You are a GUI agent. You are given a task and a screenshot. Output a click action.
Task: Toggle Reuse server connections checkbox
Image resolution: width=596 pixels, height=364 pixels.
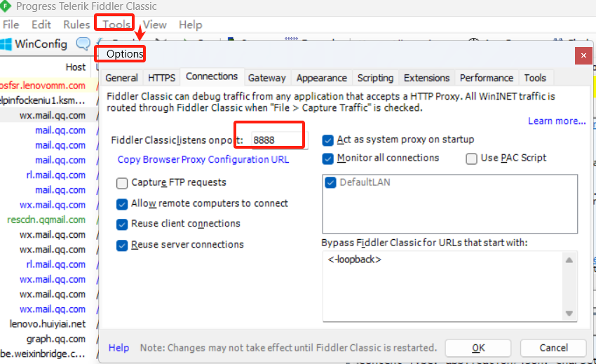click(x=122, y=245)
